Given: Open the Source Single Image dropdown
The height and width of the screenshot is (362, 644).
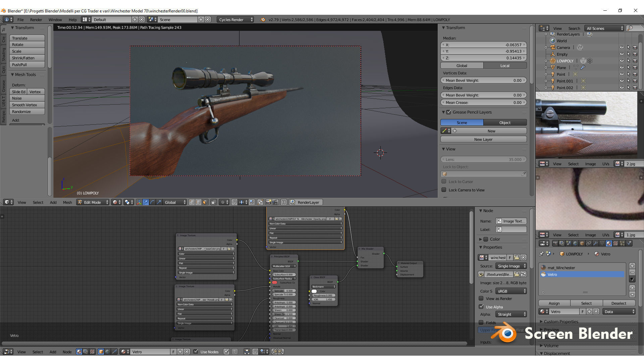Looking at the screenshot, I should click(511, 266).
